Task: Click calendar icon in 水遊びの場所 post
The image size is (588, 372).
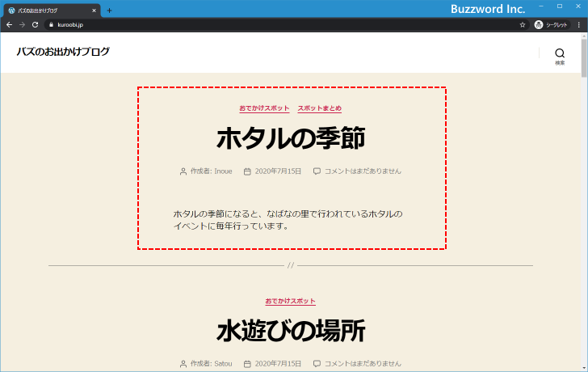Action: pyautogui.click(x=247, y=364)
